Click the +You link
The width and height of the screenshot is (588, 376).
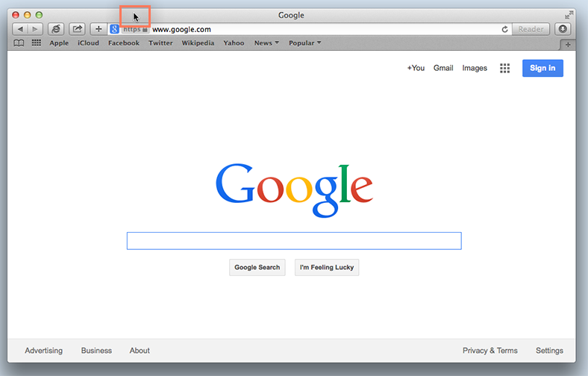coord(416,68)
